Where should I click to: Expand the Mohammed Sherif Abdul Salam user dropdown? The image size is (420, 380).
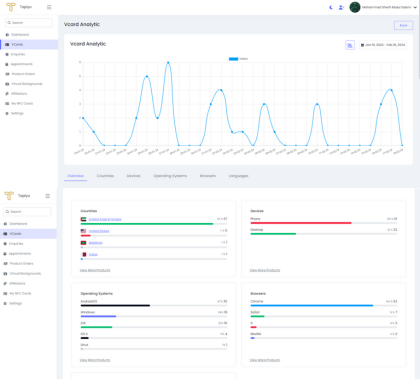(389, 7)
